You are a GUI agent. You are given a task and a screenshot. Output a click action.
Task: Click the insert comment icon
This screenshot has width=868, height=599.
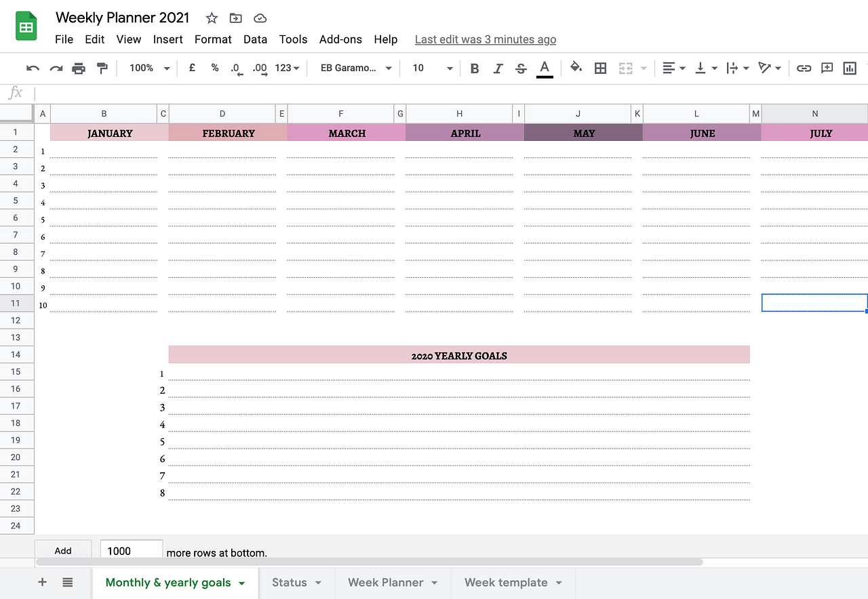tap(826, 68)
